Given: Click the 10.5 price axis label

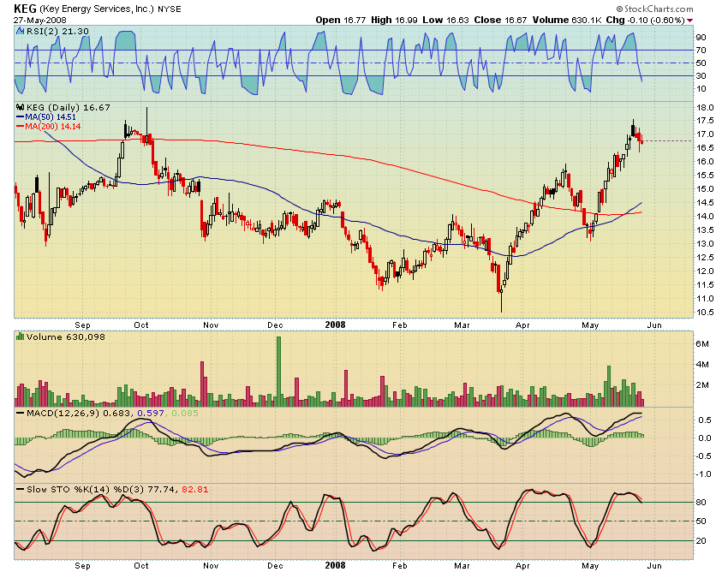Looking at the screenshot, I should pos(705,312).
